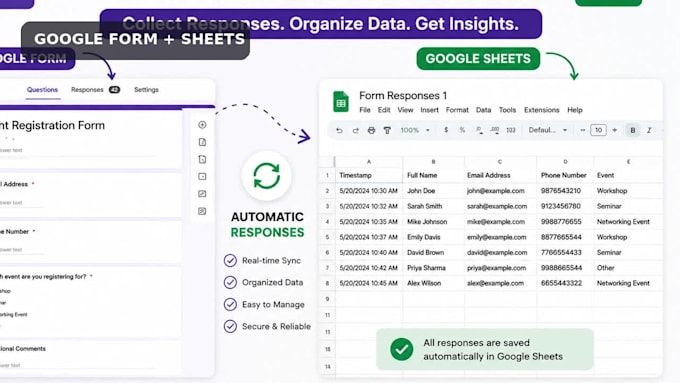The width and height of the screenshot is (680, 383).
Task: Click the cell containing Priya Sharma
Action: click(x=433, y=268)
